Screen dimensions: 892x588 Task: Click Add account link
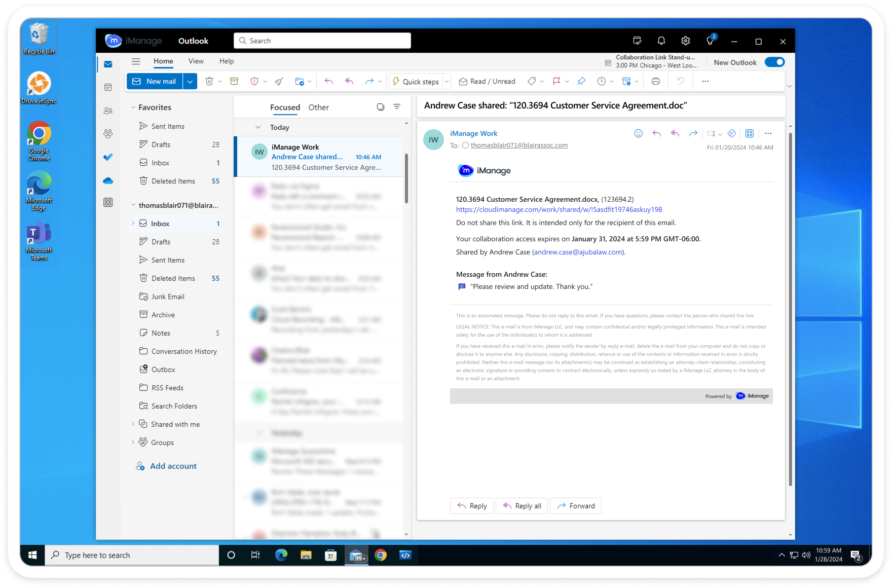pos(166,466)
